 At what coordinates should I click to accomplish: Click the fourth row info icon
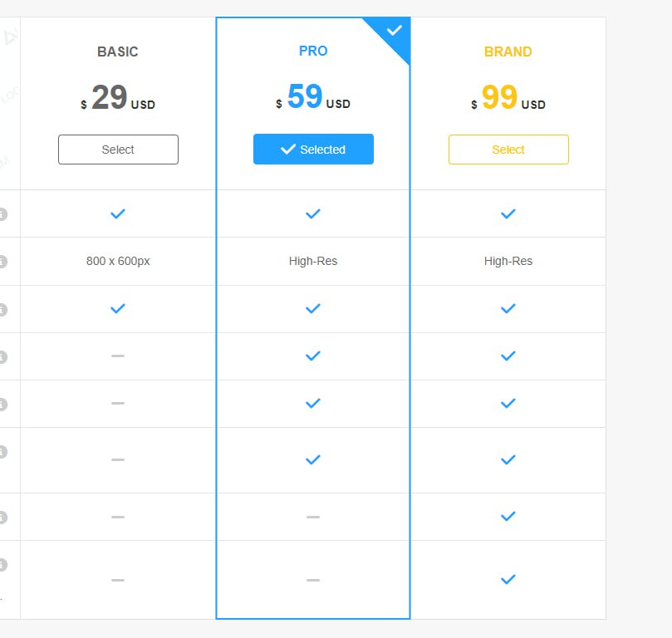pos(2,357)
